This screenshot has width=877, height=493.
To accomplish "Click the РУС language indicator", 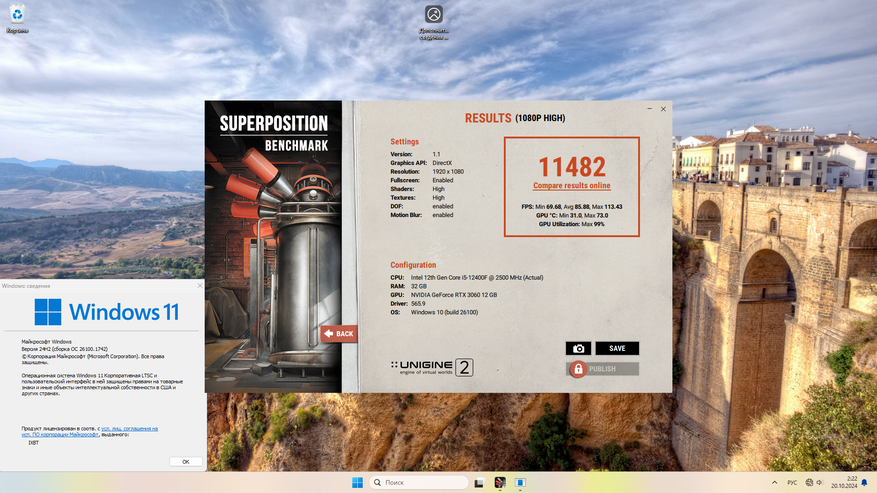I will pos(792,482).
